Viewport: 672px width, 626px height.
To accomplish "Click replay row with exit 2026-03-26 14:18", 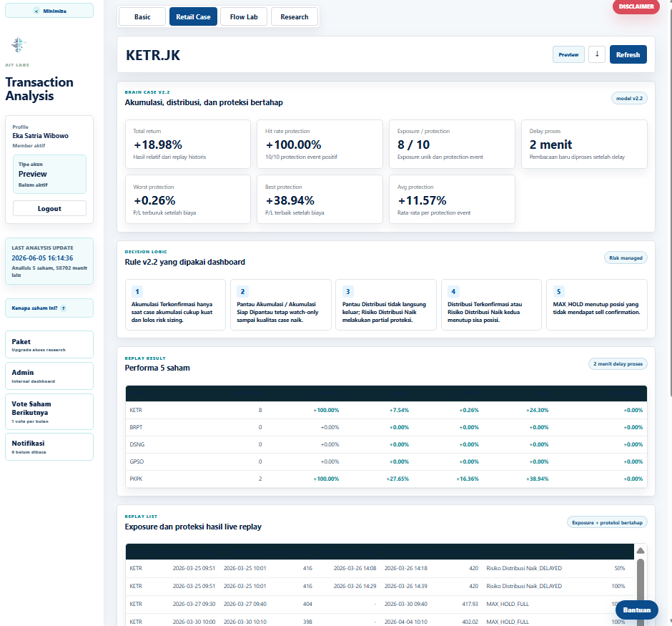I will coord(380,568).
